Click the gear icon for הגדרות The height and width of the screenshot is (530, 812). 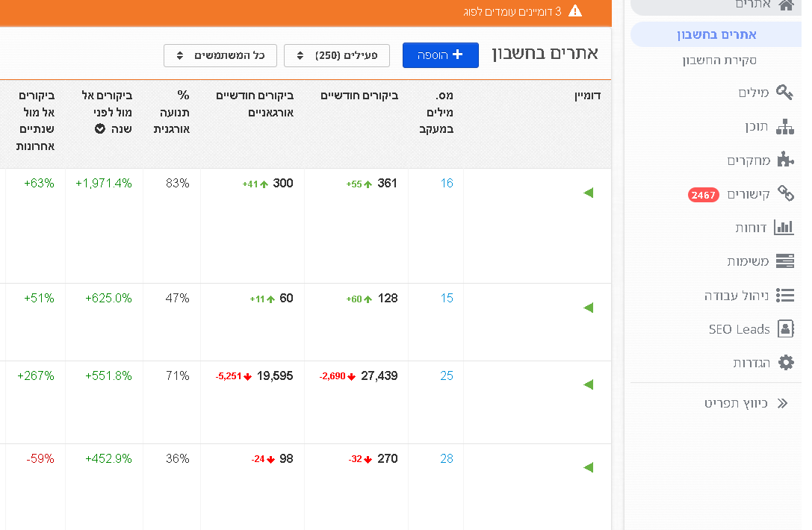786,362
